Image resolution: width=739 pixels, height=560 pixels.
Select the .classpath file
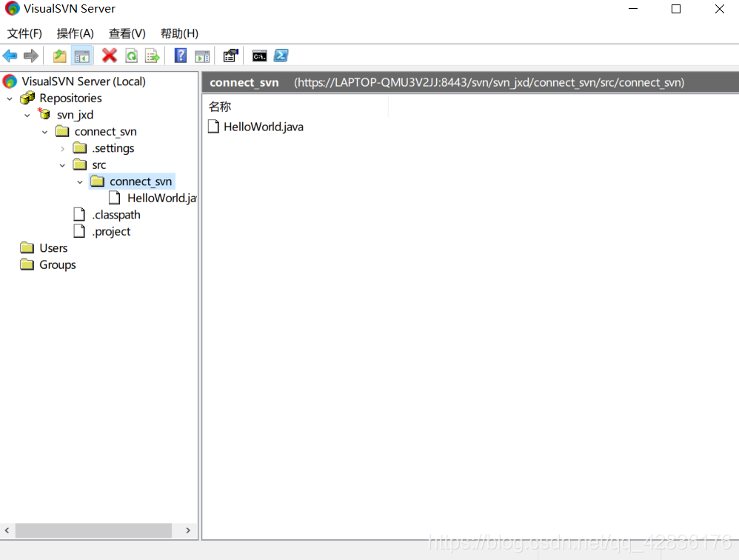tap(116, 215)
